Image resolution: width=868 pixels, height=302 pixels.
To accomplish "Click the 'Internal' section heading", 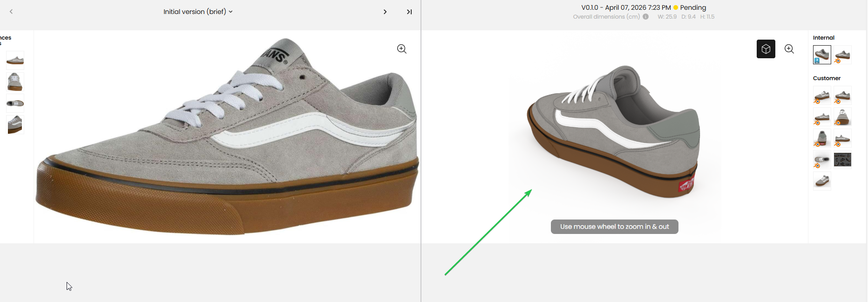I will pyautogui.click(x=823, y=38).
